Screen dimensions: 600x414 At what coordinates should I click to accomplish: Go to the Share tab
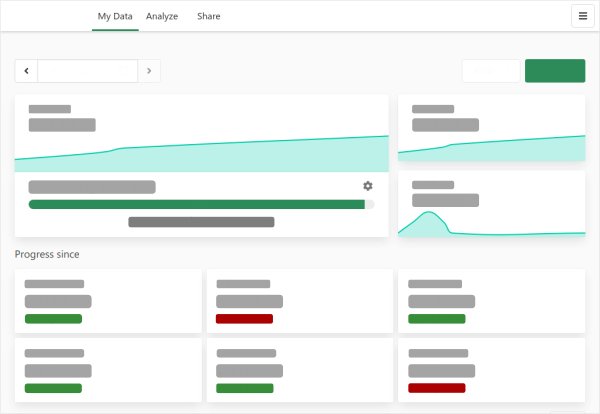coord(209,16)
